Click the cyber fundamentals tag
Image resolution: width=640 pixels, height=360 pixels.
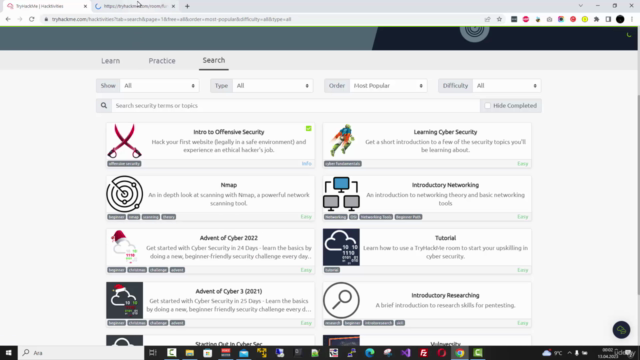[x=342, y=164]
